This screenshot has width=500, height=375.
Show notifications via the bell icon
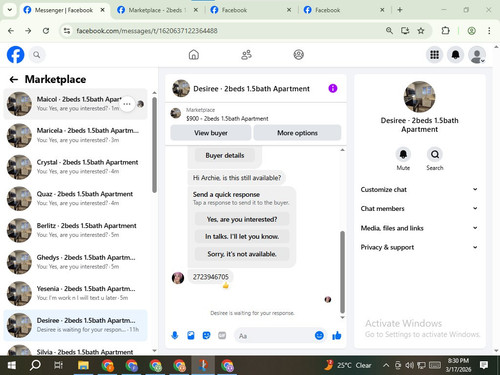(x=456, y=55)
